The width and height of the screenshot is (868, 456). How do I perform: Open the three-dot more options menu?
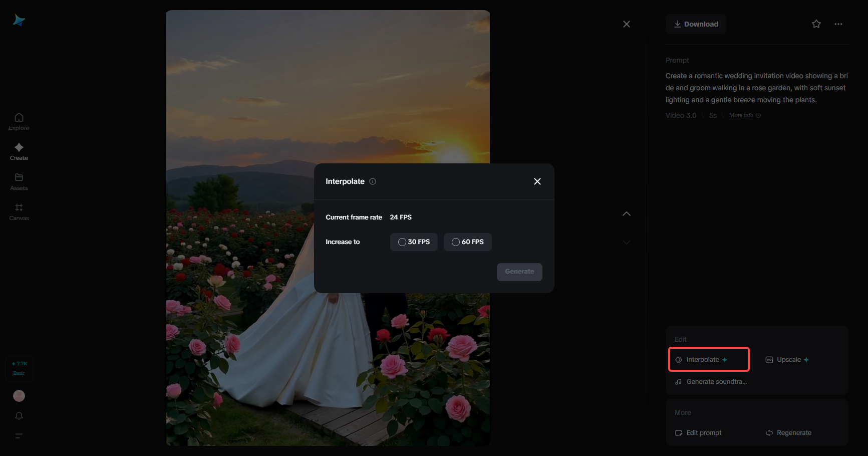838,24
